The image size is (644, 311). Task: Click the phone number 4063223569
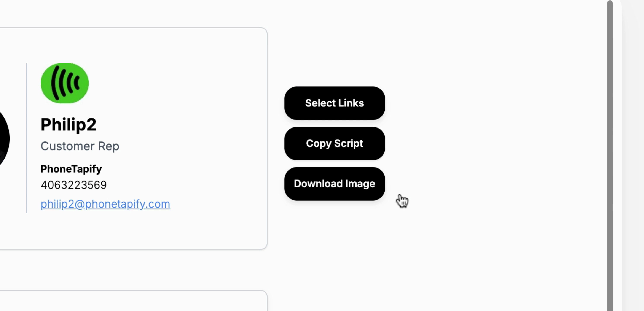click(73, 185)
